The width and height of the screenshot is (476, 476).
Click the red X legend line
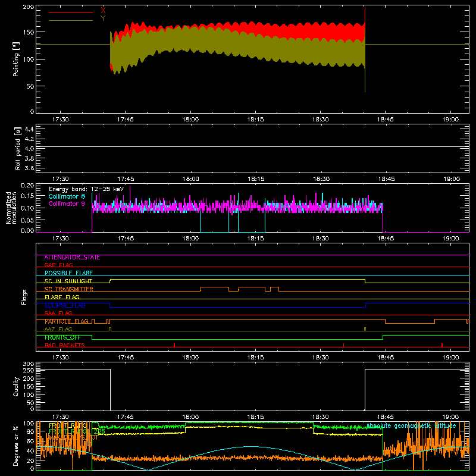[71, 12]
